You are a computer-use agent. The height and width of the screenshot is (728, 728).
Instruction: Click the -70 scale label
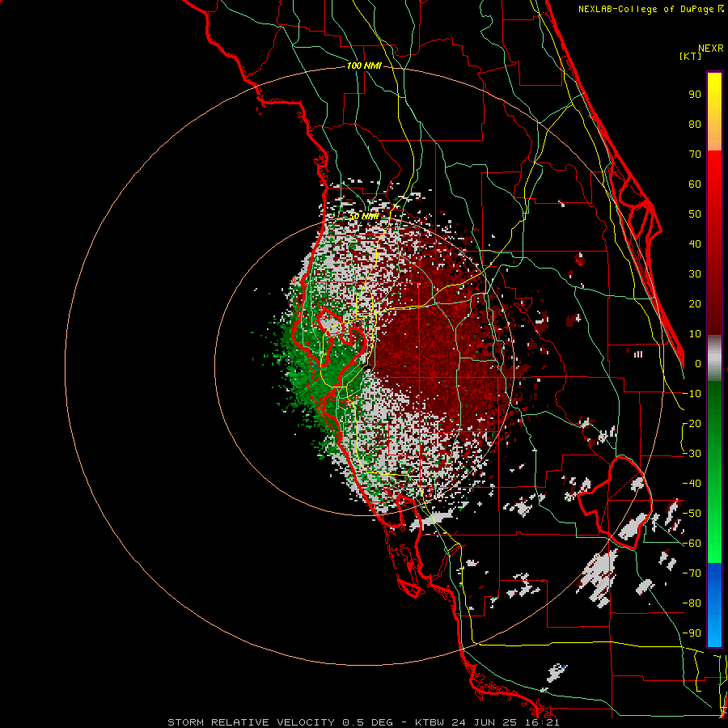692,574
